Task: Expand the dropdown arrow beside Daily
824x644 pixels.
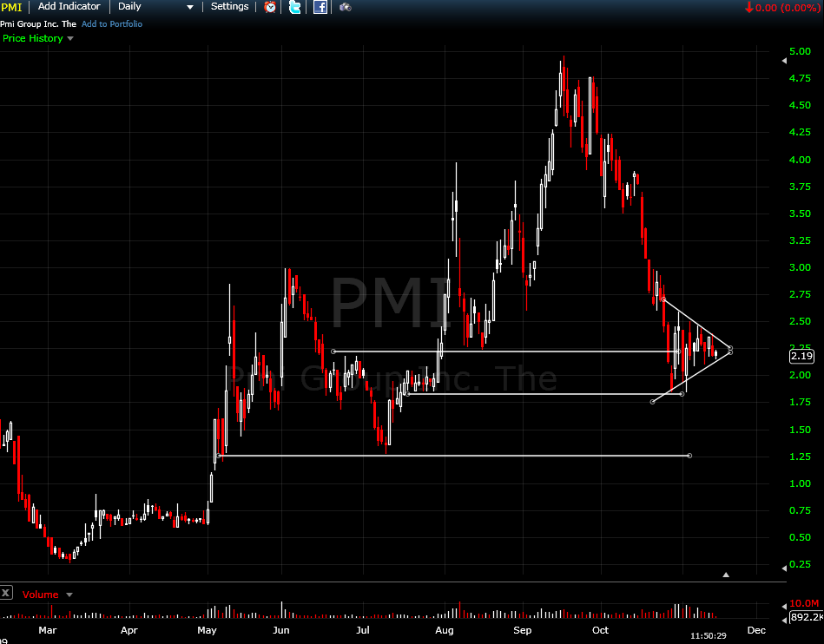Action: 190,7
